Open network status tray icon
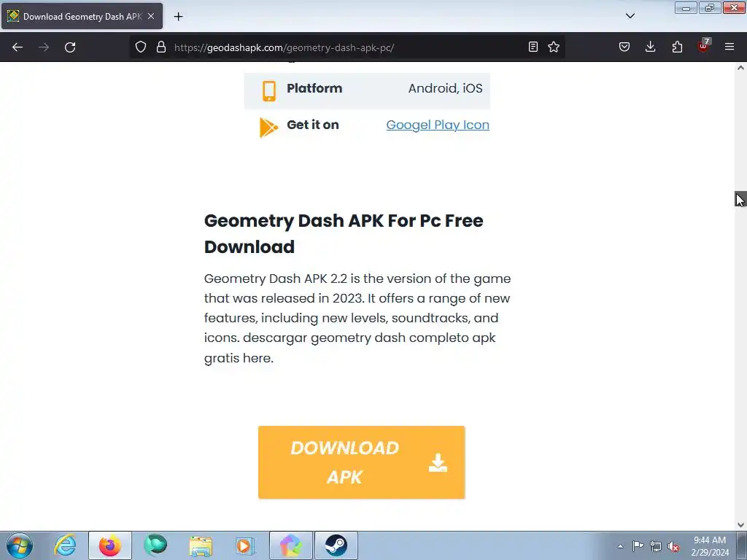The width and height of the screenshot is (747, 560). (x=656, y=546)
